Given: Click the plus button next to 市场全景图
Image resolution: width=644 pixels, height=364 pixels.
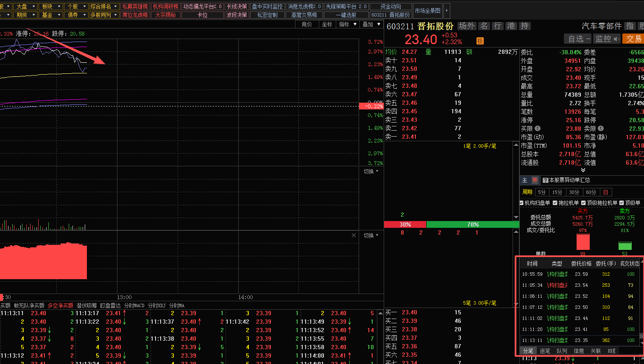Looking at the screenshot, I should click(x=446, y=11).
